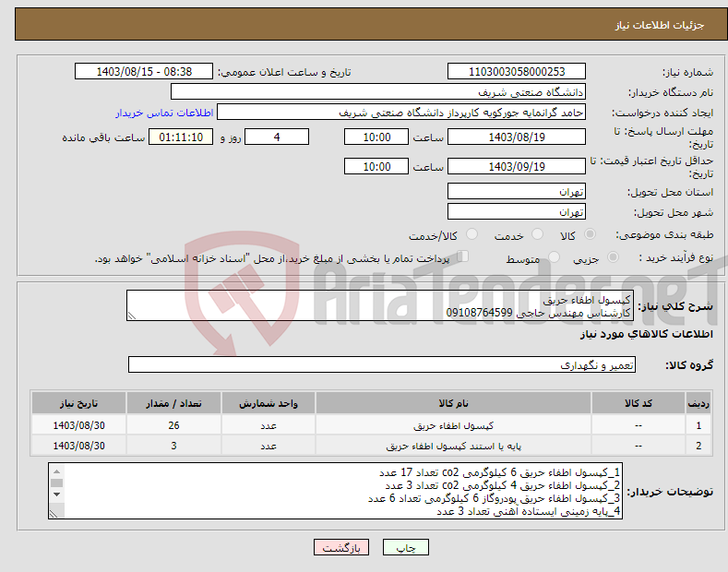This screenshot has height=572, width=728.
Task: Click the remaining days field showing 4
Action: pyautogui.click(x=277, y=137)
